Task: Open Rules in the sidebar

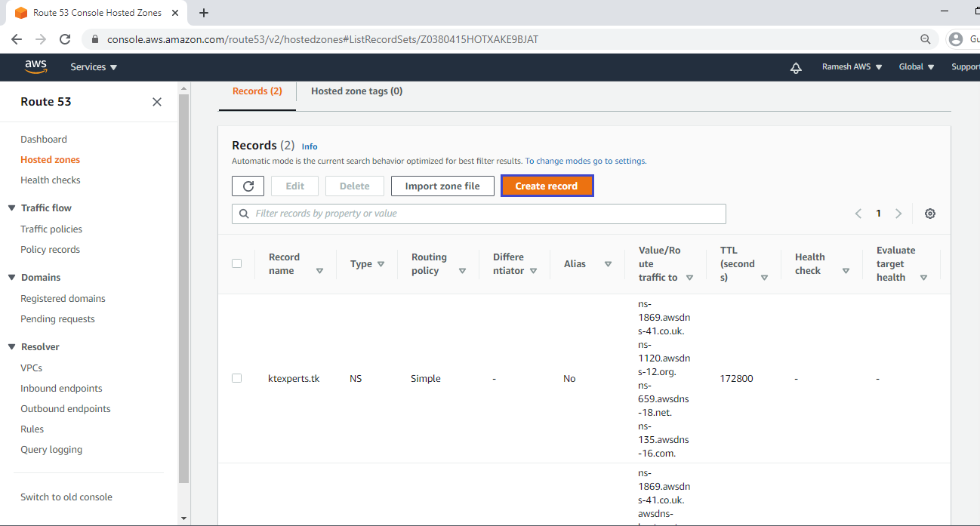Action: [32, 429]
